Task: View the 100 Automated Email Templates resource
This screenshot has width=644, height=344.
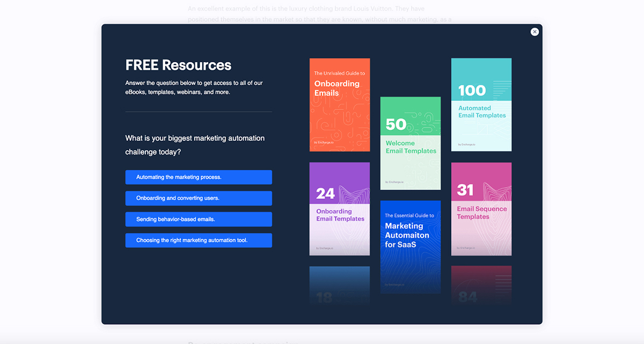Action: coord(481,104)
